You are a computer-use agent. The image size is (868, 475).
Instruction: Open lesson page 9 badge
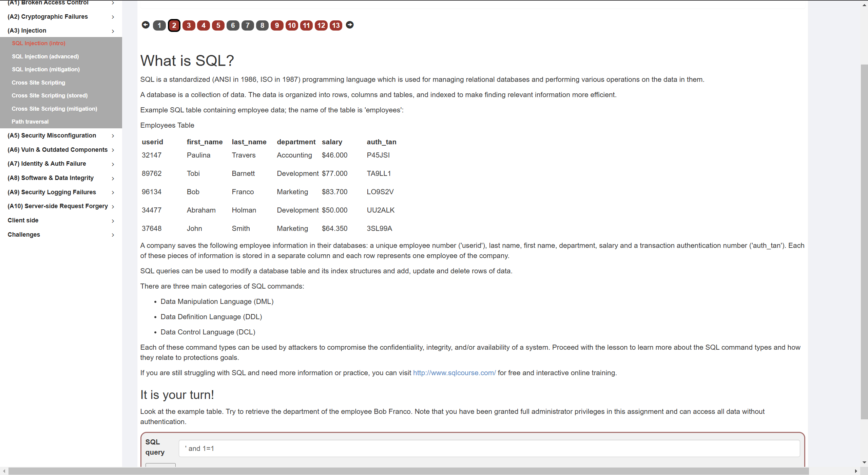277,25
